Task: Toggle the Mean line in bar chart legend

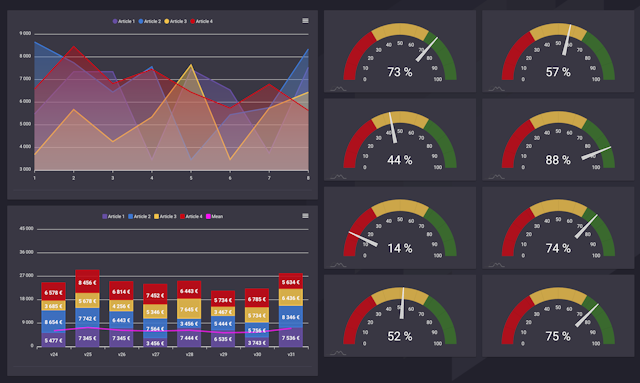Action: (215, 216)
